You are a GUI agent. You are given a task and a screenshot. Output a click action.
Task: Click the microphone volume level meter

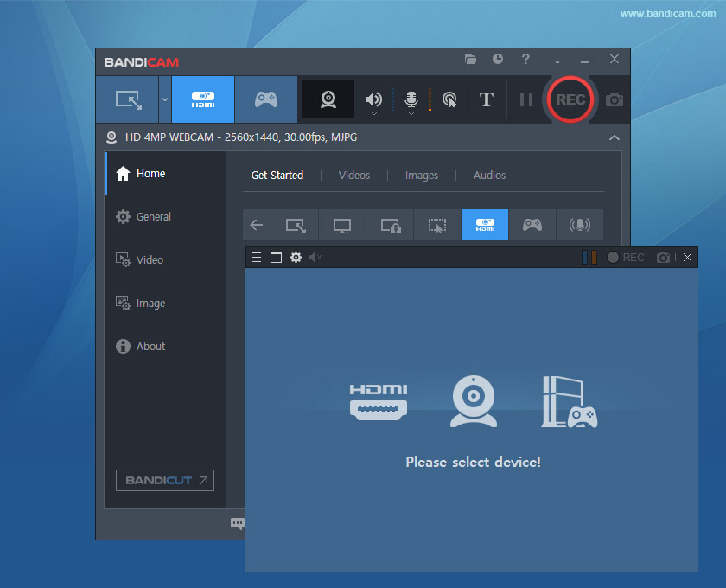click(430, 99)
